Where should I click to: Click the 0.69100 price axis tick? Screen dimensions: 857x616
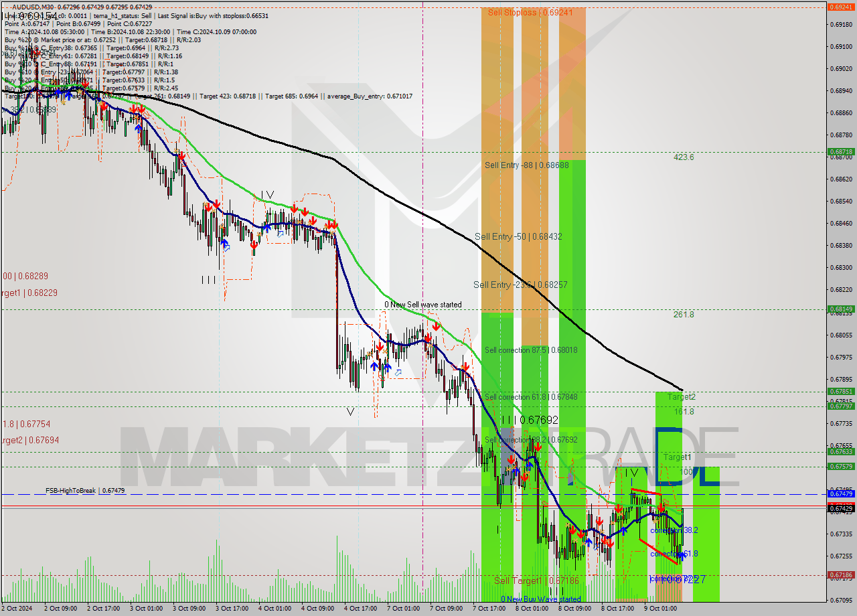(x=840, y=46)
